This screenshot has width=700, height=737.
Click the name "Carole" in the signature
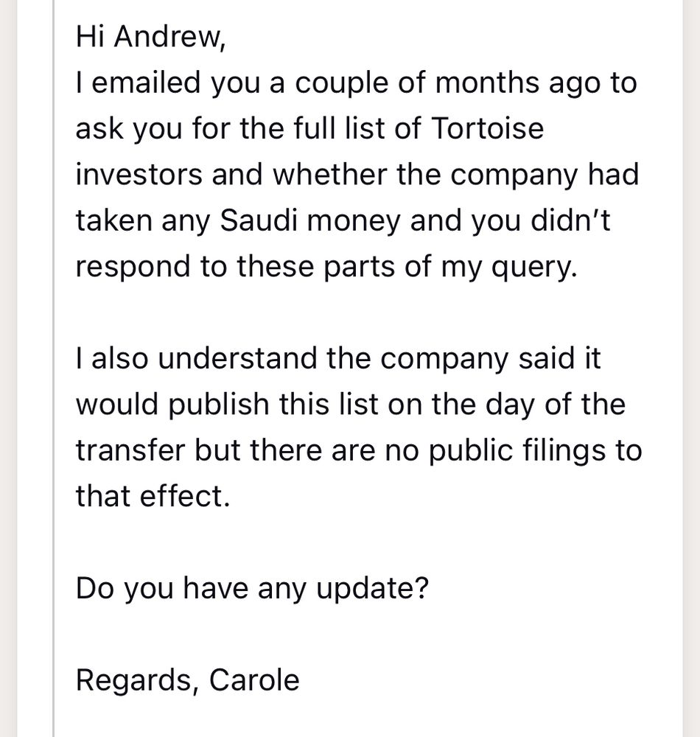click(x=254, y=680)
